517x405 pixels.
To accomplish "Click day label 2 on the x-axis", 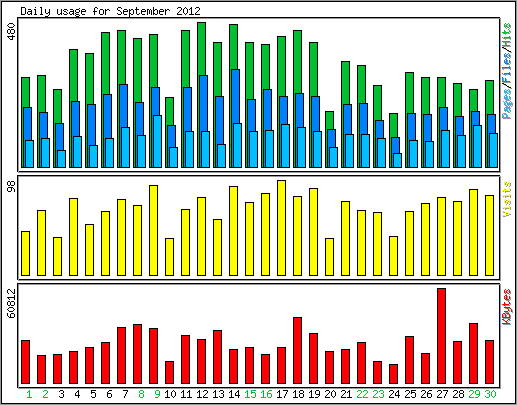I will click(x=45, y=394).
